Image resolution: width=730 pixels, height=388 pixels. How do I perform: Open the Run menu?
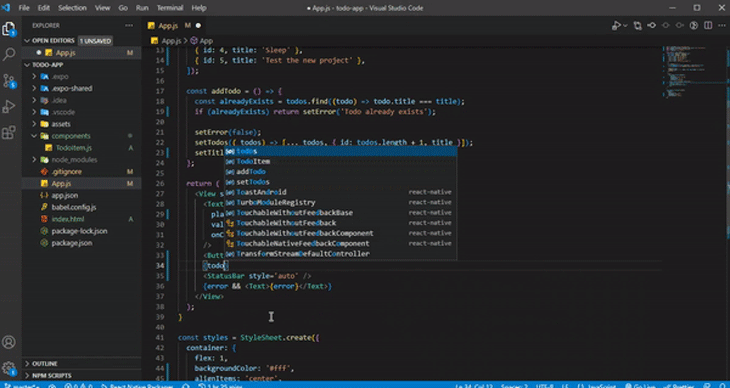coord(142,8)
